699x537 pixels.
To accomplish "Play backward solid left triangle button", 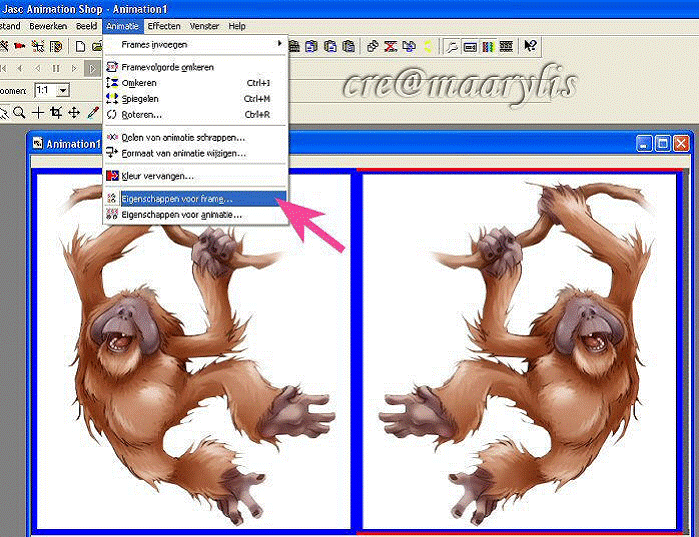I will (x=20, y=69).
